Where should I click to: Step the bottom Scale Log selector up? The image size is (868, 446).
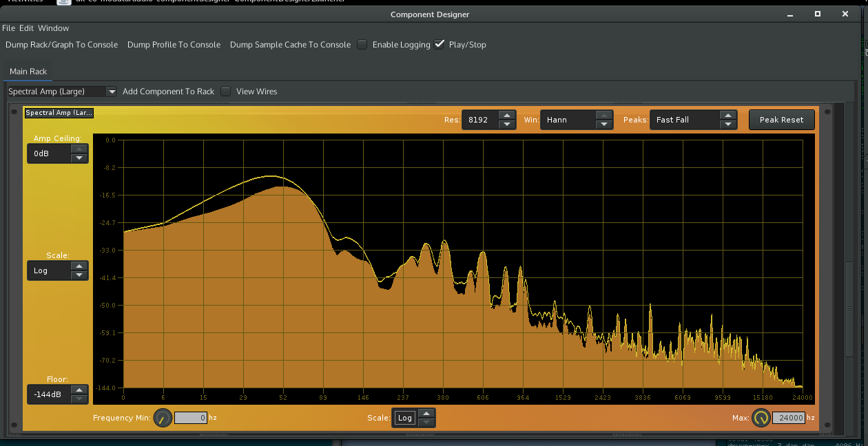click(427, 413)
